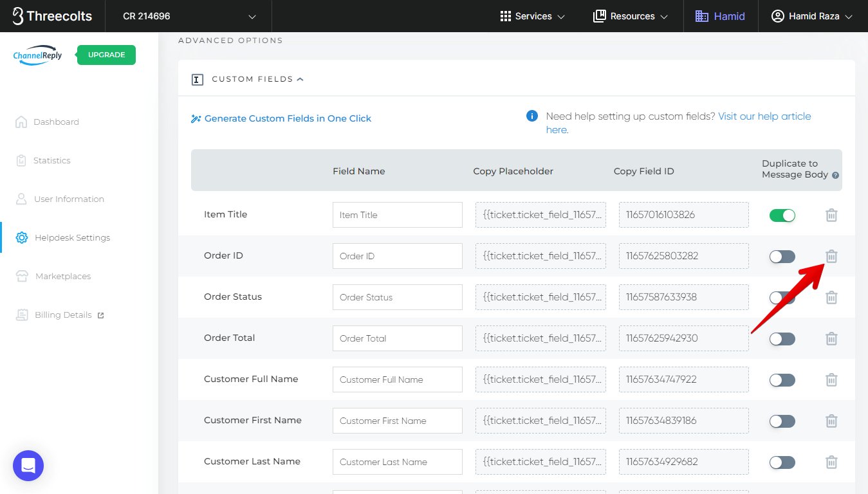The height and width of the screenshot is (494, 868).
Task: Enable Order Status duplicate toggle
Action: [782, 298]
